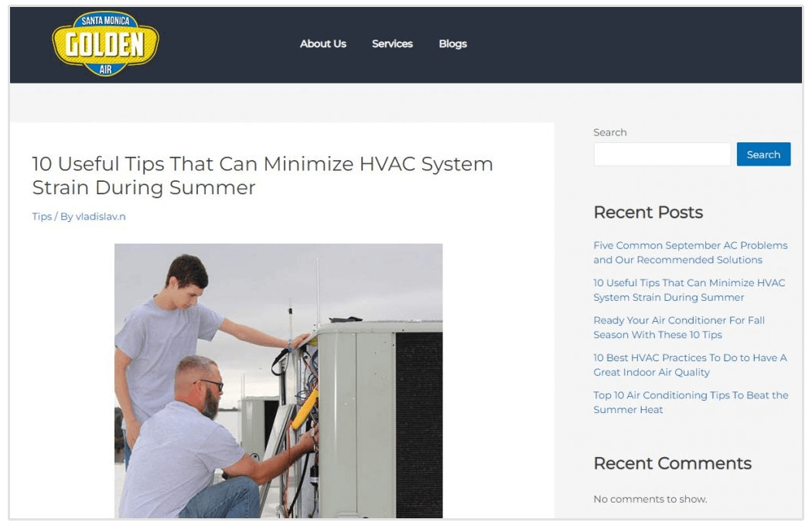The width and height of the screenshot is (812, 526).
Task: Open the Tips category link
Action: pyautogui.click(x=40, y=217)
